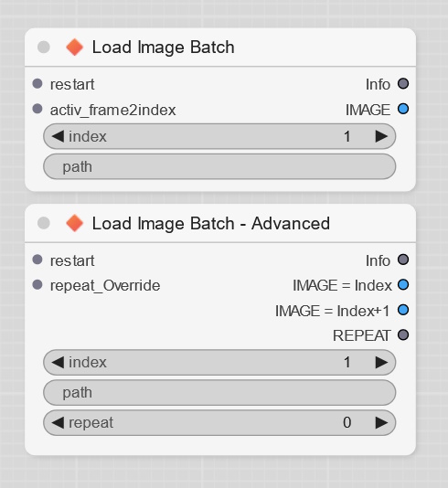Toggle collapse dot on Load Image Batch - Advanced node
Screen dimensions: 448x488
[44, 223]
